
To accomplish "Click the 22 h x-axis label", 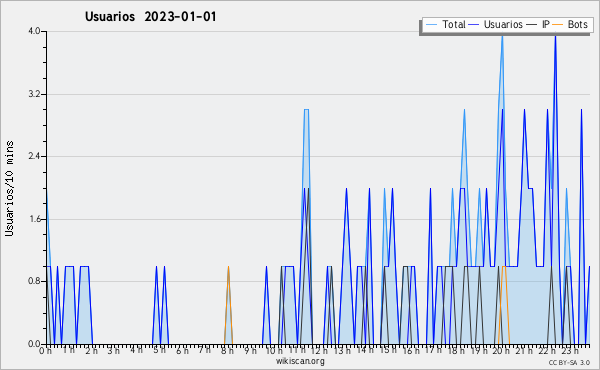I will (547, 351).
